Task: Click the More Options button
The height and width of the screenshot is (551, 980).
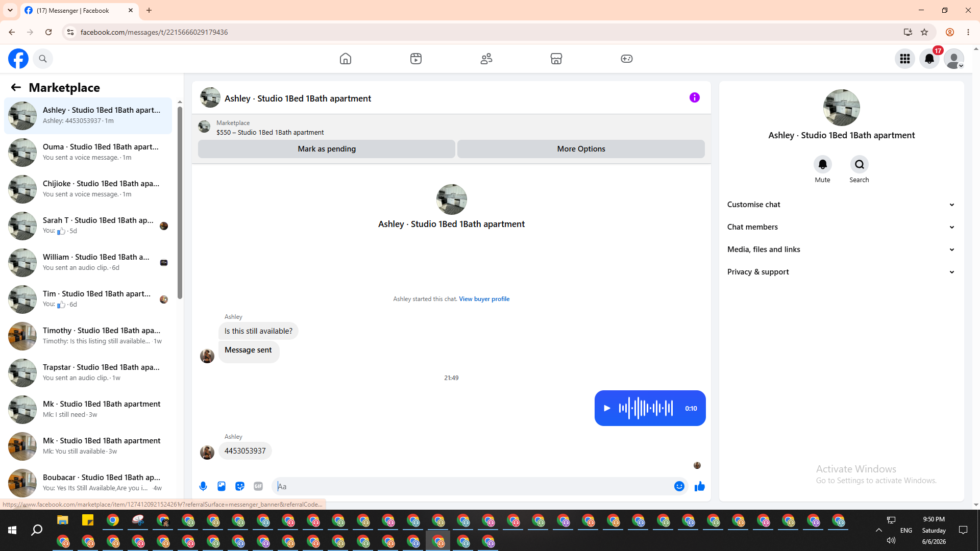Action: pos(581,149)
